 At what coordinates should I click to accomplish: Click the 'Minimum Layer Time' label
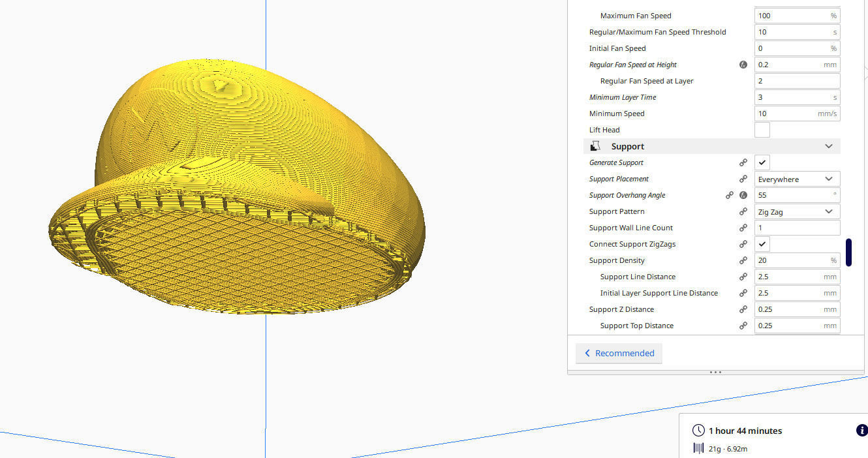pos(623,97)
